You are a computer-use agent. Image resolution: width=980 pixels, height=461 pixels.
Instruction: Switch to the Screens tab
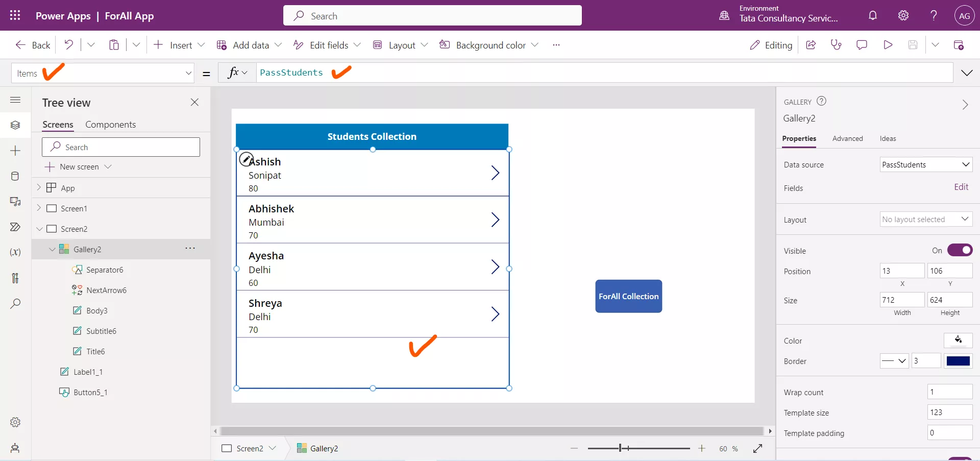[x=58, y=125]
